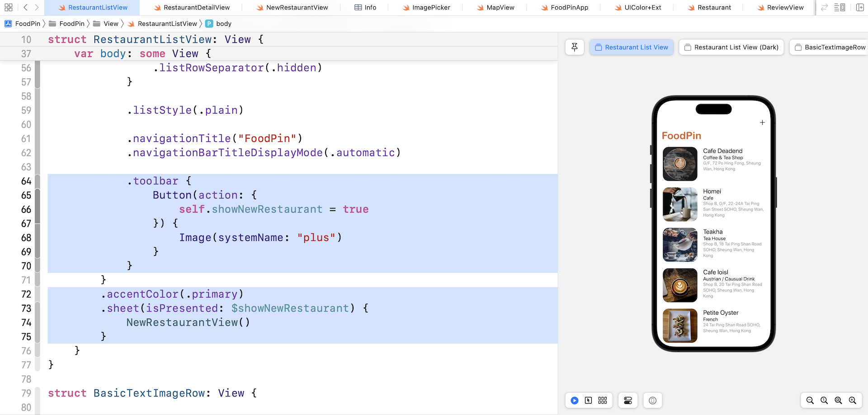Zoom in the preview canvas

(x=853, y=401)
